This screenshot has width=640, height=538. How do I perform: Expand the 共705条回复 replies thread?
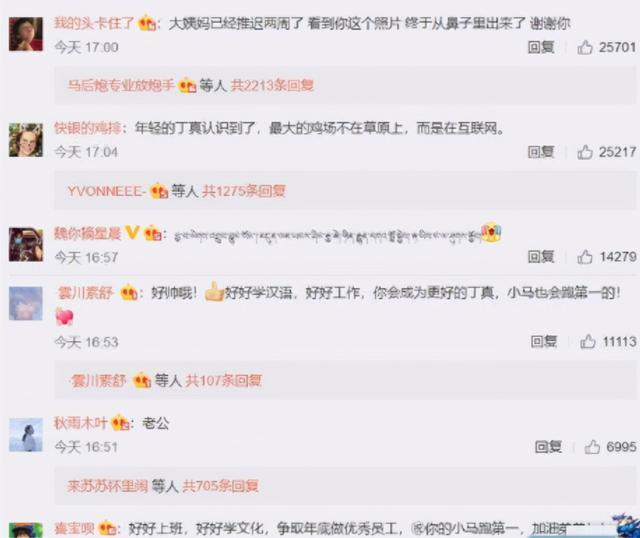click(x=220, y=486)
